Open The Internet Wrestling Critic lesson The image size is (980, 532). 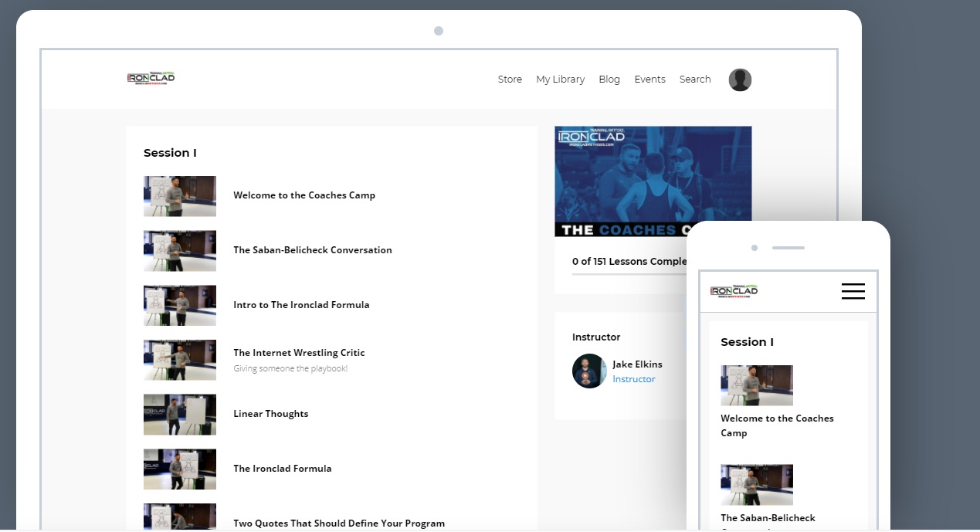(299, 353)
